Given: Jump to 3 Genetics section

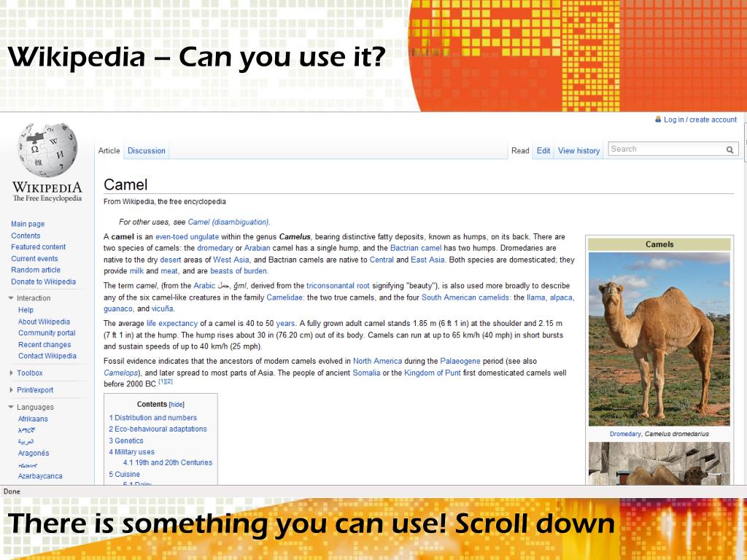Looking at the screenshot, I should coord(126,441).
